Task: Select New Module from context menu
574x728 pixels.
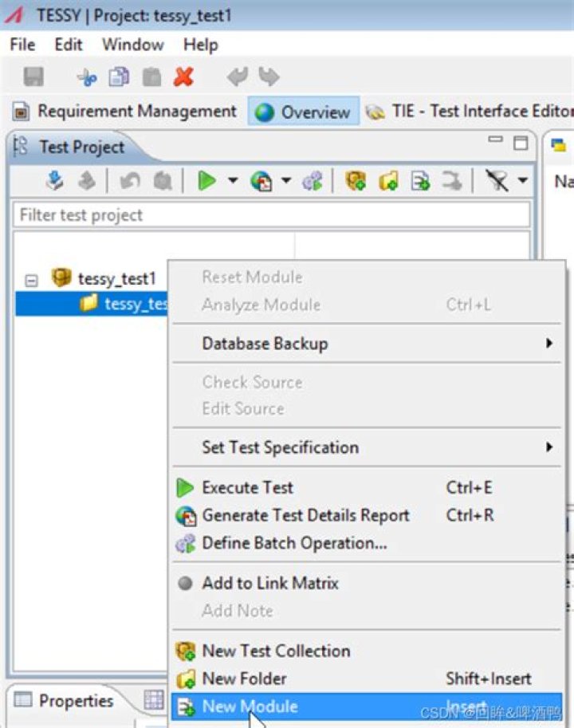Action: tap(367, 706)
